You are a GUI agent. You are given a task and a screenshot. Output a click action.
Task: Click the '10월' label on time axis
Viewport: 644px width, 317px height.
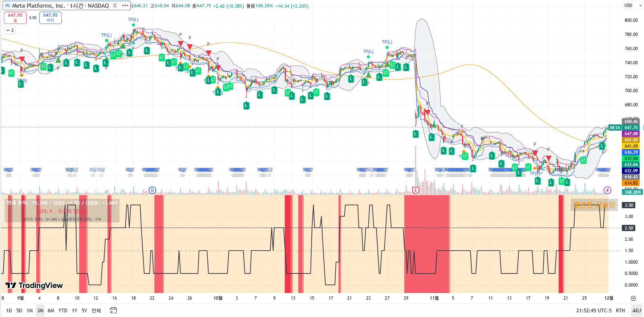coord(218,298)
